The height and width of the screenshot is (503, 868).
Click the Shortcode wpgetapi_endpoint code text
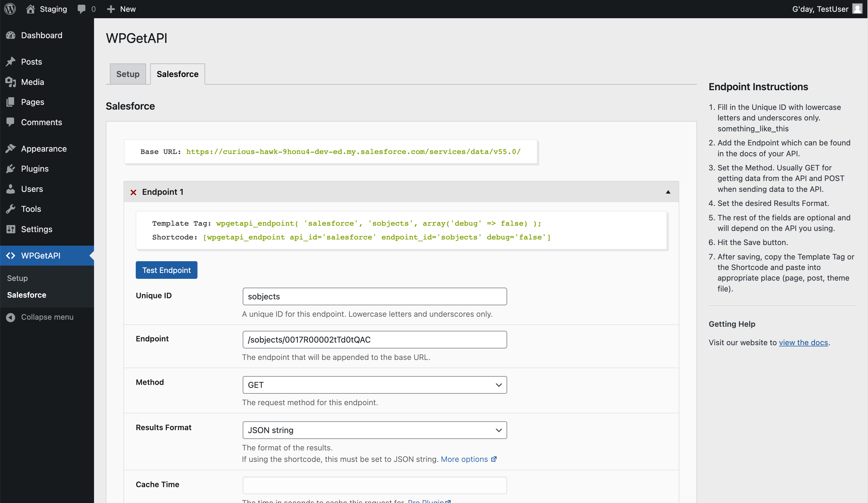[376, 237]
